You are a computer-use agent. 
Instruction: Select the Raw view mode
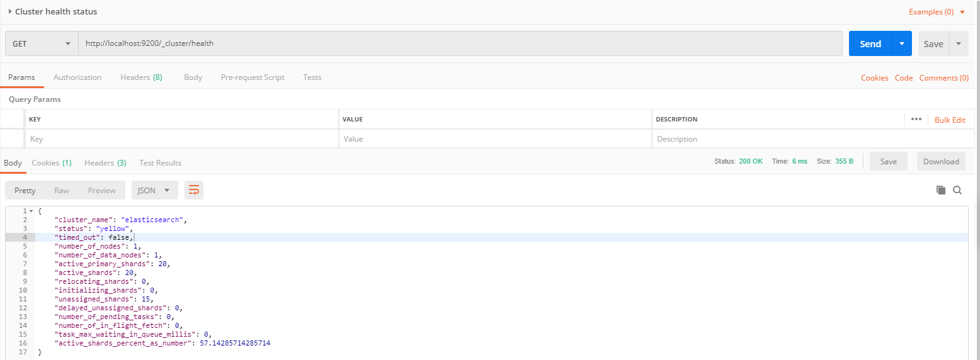(62, 190)
